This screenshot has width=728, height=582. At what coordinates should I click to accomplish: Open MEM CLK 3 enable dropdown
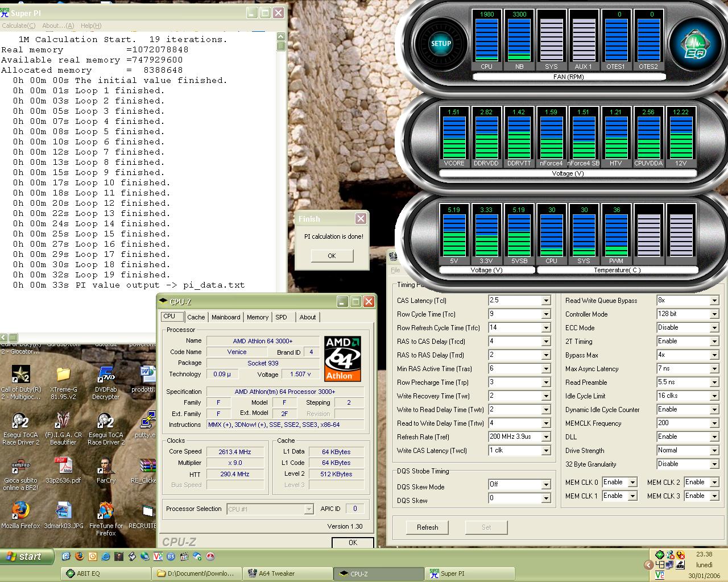(714, 496)
